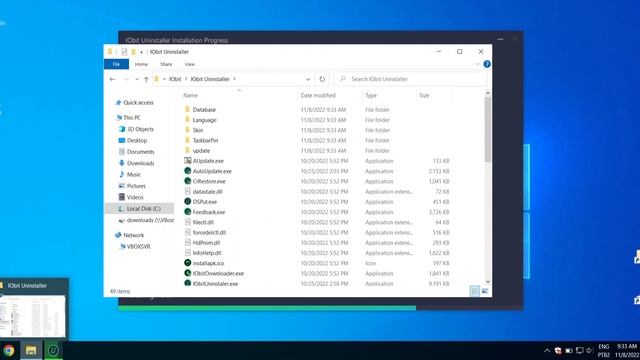The width and height of the screenshot is (640, 360).
Task: Click the IObit Uninstaller taskbar icon
Action: (53, 350)
